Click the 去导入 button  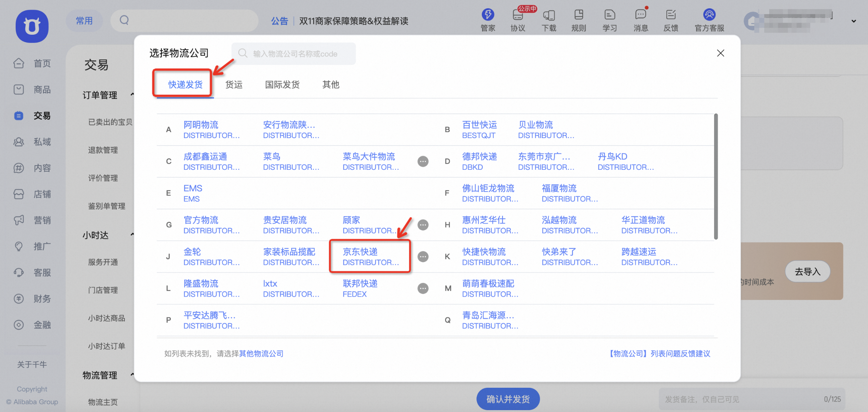coord(808,271)
